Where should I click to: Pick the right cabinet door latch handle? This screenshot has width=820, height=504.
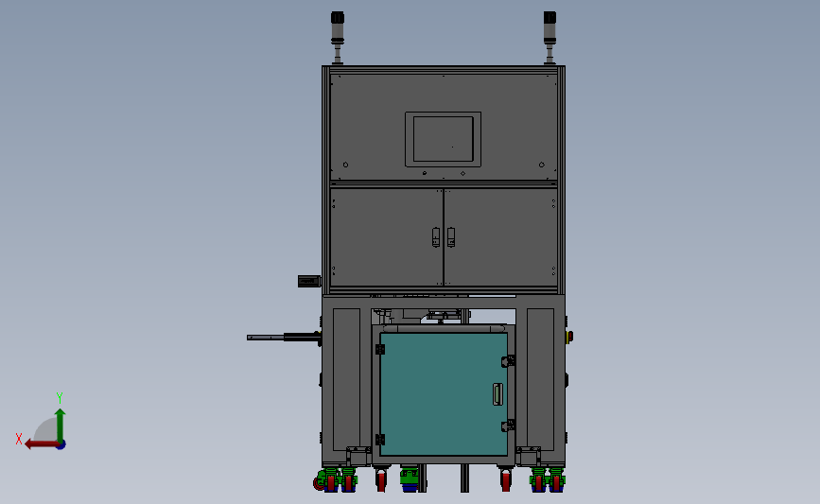point(451,237)
